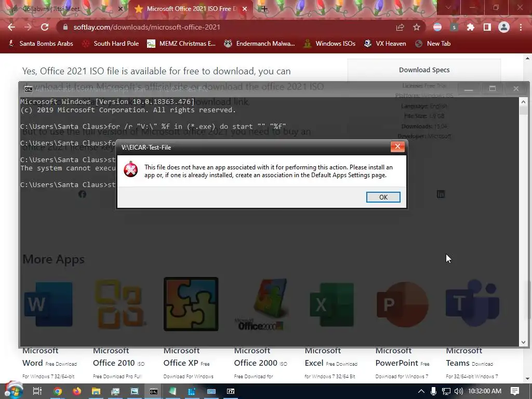This screenshot has height=399, width=532.
Task: Open the Action Center notifications icon
Action: (515, 391)
